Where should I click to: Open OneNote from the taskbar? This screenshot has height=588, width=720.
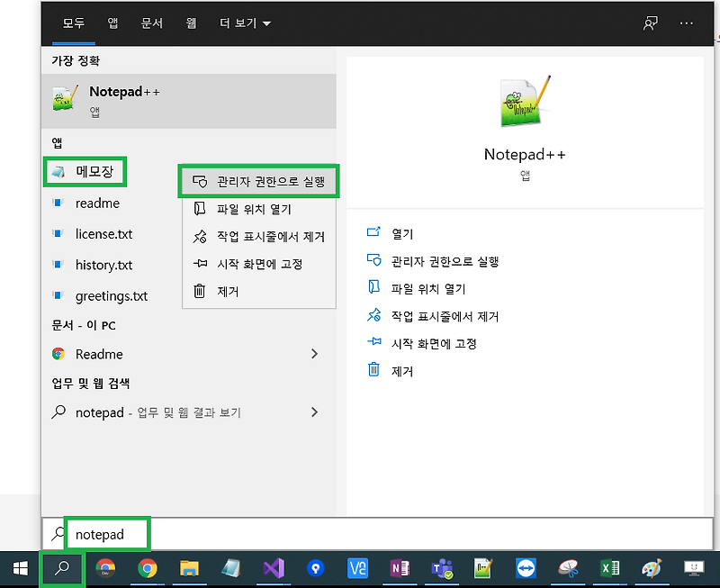[400, 568]
